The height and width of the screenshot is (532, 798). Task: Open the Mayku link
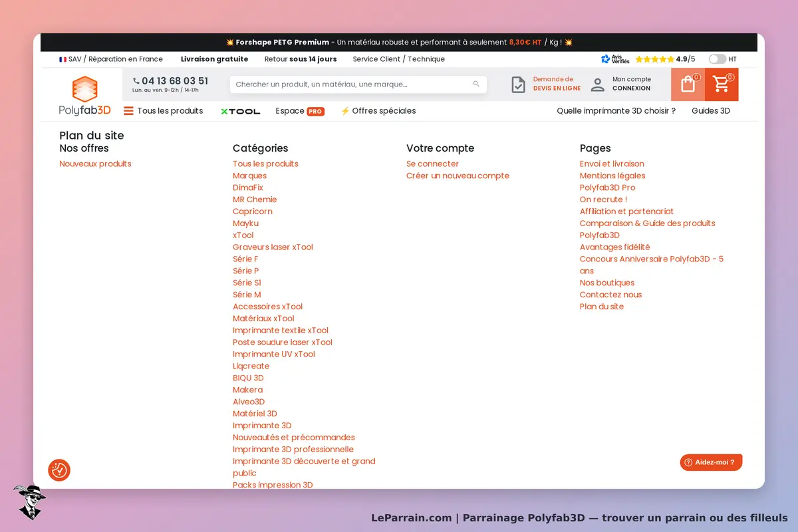click(245, 223)
